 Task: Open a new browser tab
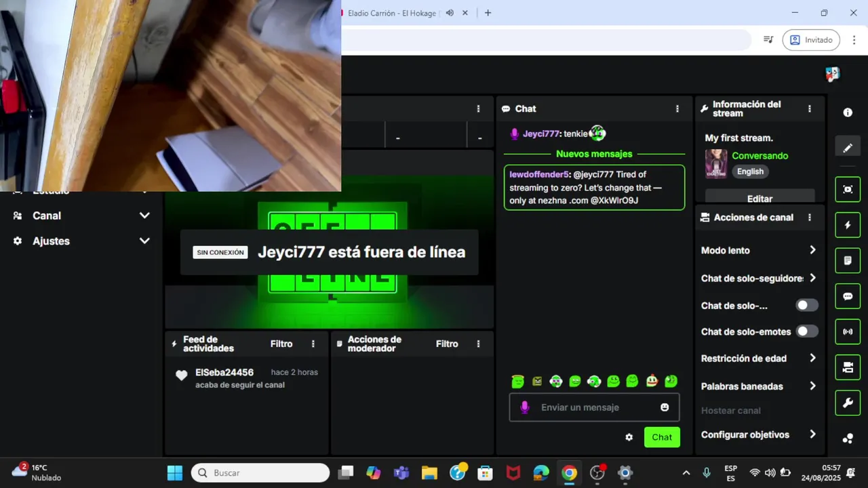[x=488, y=13]
